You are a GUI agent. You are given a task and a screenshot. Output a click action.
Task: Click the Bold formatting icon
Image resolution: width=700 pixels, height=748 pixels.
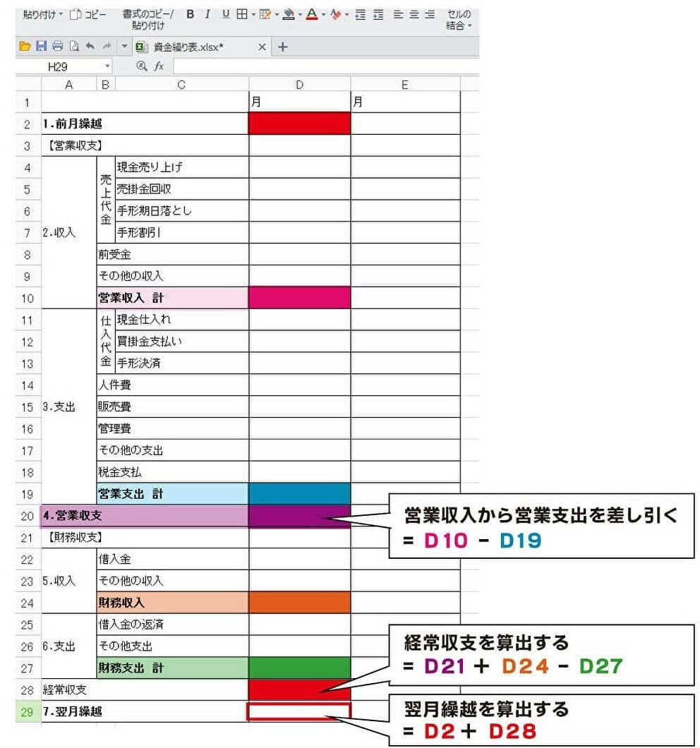[190, 14]
